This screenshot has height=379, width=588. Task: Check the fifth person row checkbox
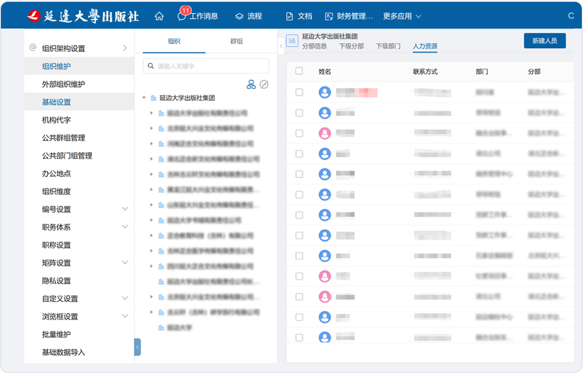[299, 174]
